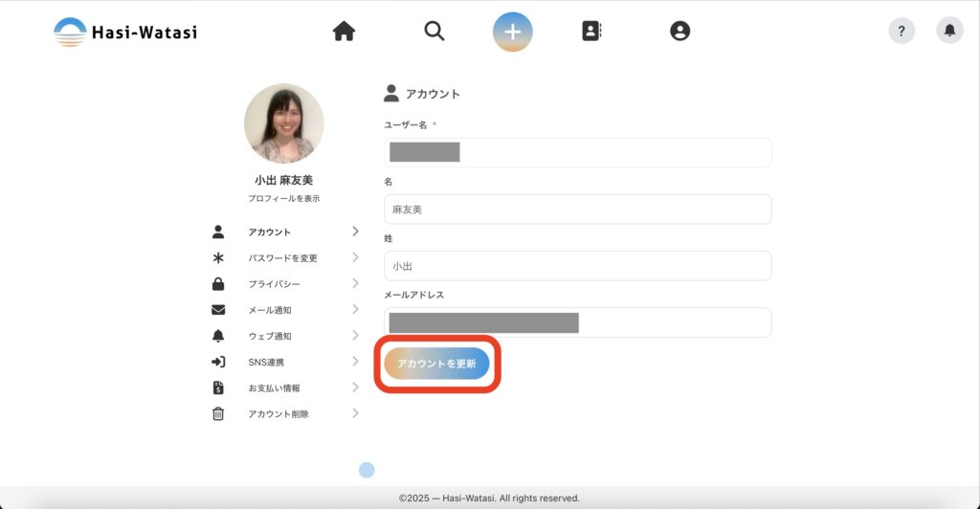Viewport: 980px width, 509px height.
Task: Select アカウント削除 in the settings menu
Action: click(278, 414)
